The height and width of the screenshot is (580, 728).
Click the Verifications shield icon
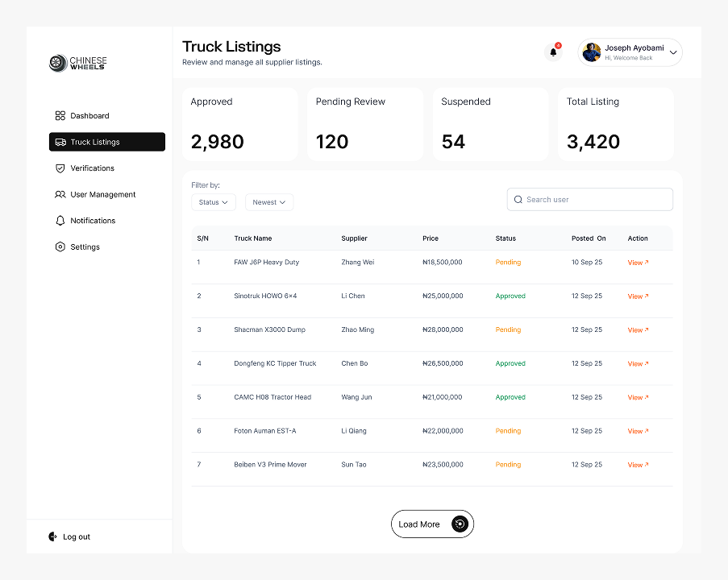[x=60, y=168]
